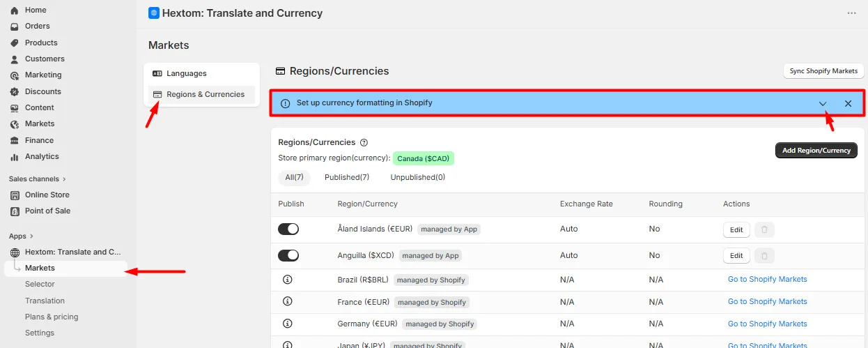The height and width of the screenshot is (348, 868).
Task: Click the Regions & Currencies card icon
Action: point(157,95)
